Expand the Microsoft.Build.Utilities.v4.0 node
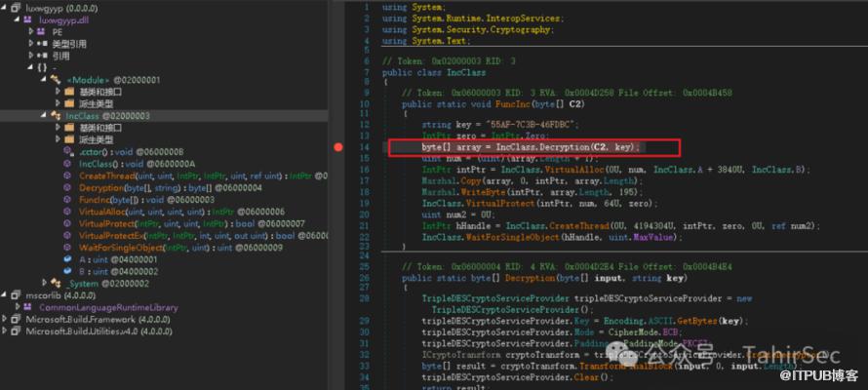868x390 pixels. [5, 331]
